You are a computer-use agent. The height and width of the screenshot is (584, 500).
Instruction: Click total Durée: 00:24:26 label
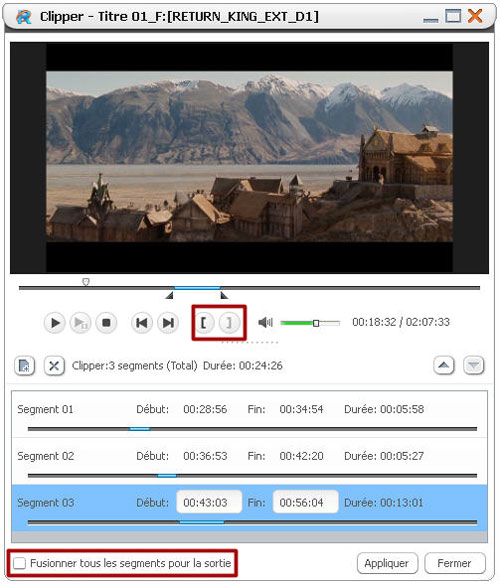click(x=243, y=366)
